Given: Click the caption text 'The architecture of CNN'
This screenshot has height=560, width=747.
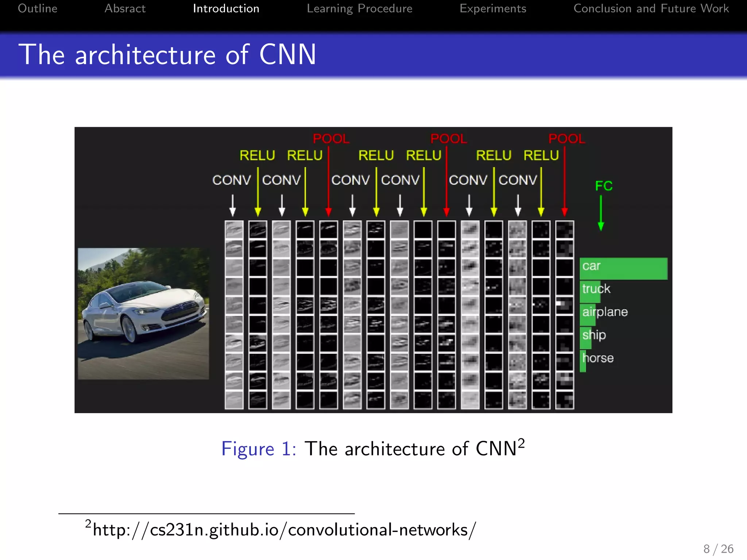Looking at the screenshot, I should (x=411, y=448).
